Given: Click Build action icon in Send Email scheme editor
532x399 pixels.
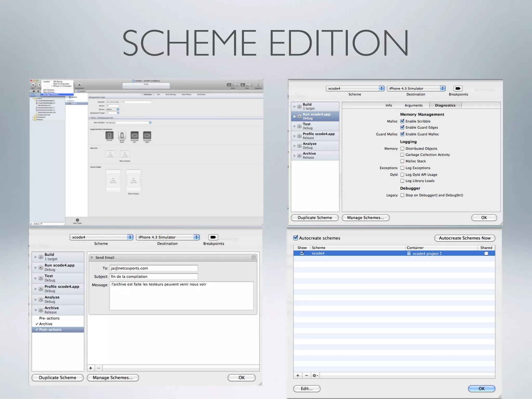Looking at the screenshot, I should pyautogui.click(x=41, y=257).
